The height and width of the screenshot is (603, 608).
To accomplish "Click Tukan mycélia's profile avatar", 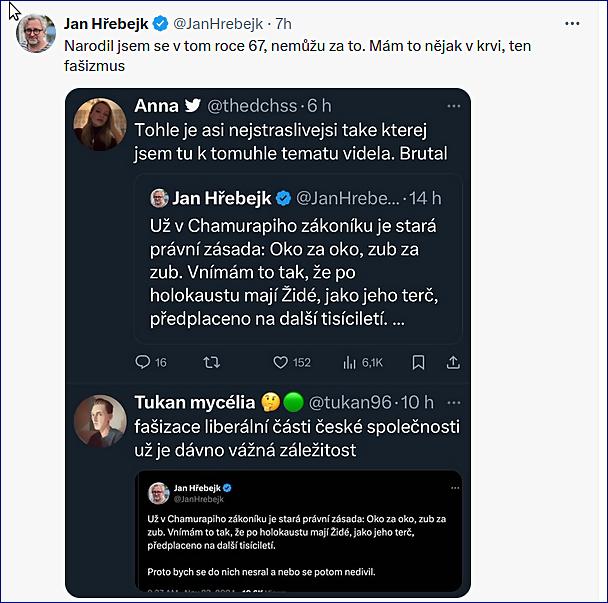I will (x=100, y=419).
